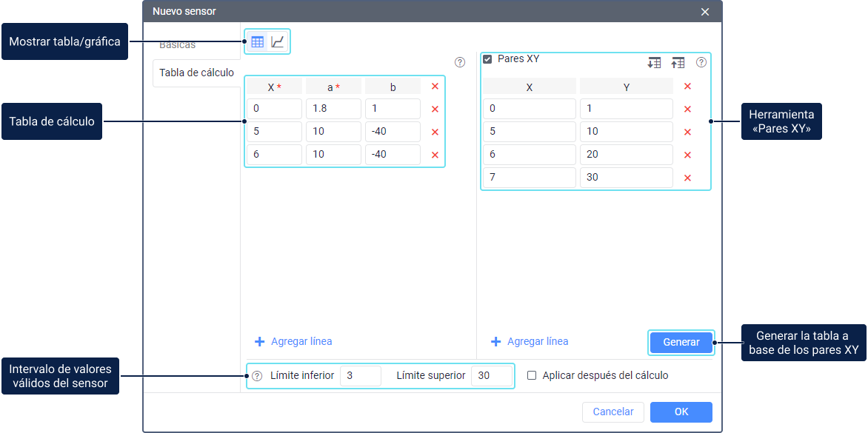
Task: Edit Pares XY Y field with value 20
Action: (626, 155)
